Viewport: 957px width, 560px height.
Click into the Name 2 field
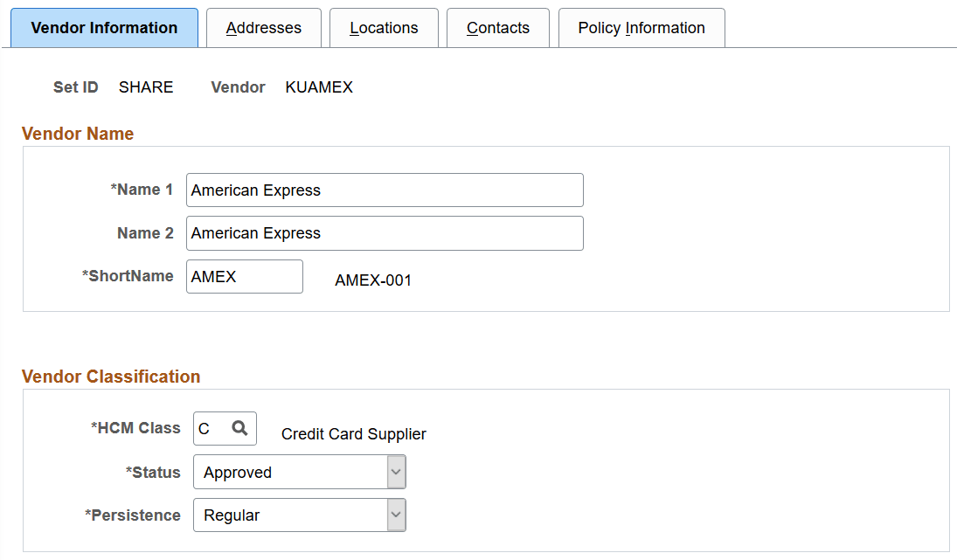(385, 233)
